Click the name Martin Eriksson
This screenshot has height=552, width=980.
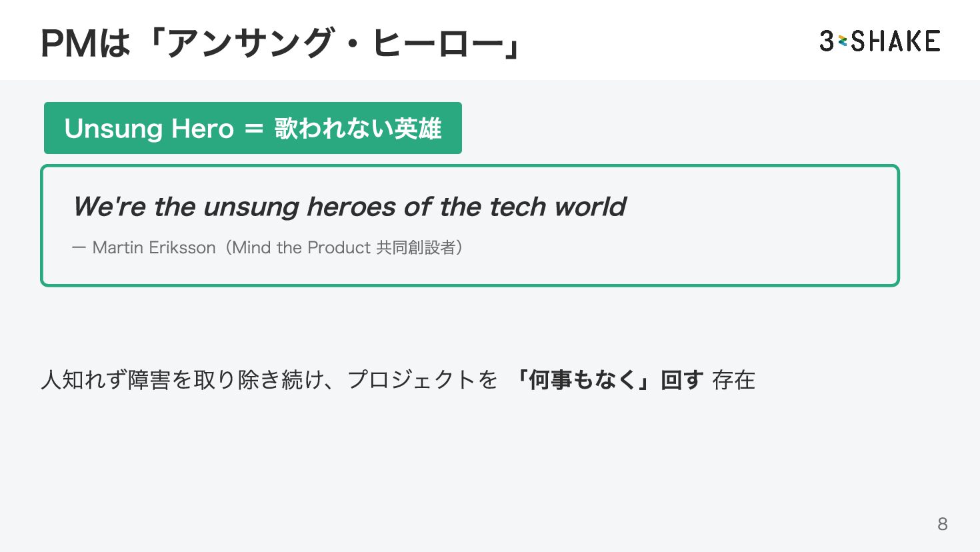[x=154, y=248]
